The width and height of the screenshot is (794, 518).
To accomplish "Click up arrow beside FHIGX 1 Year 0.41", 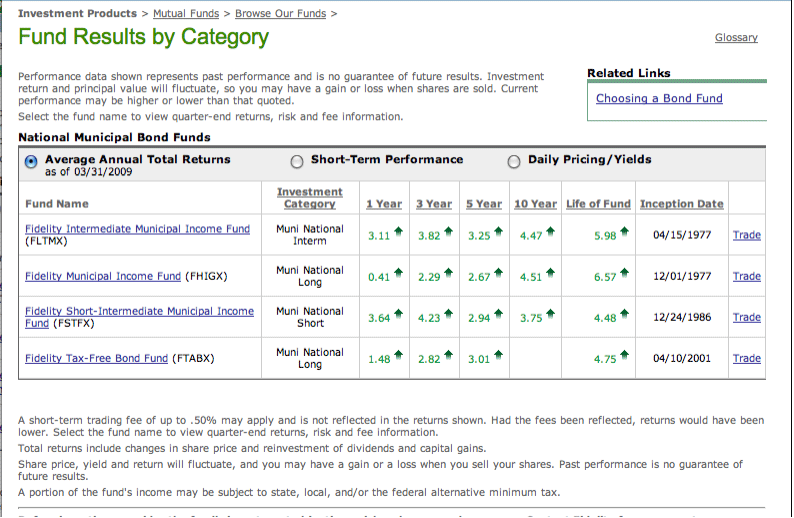I will tap(399, 273).
